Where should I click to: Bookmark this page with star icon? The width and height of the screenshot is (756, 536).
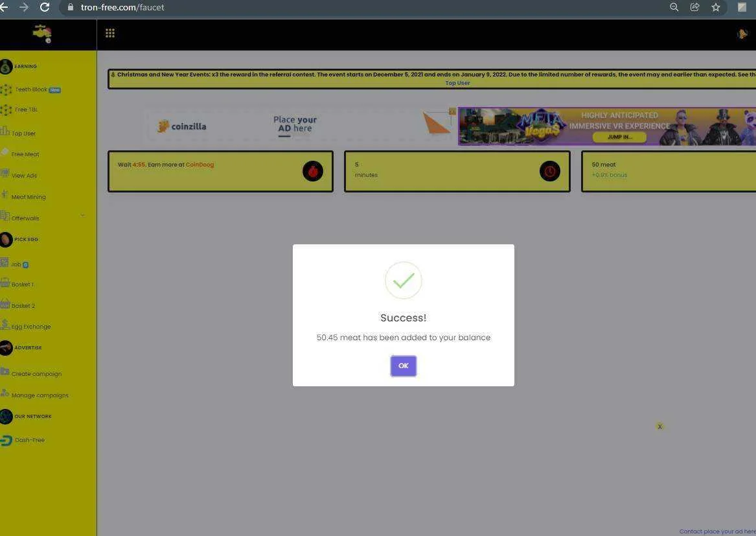(x=715, y=7)
